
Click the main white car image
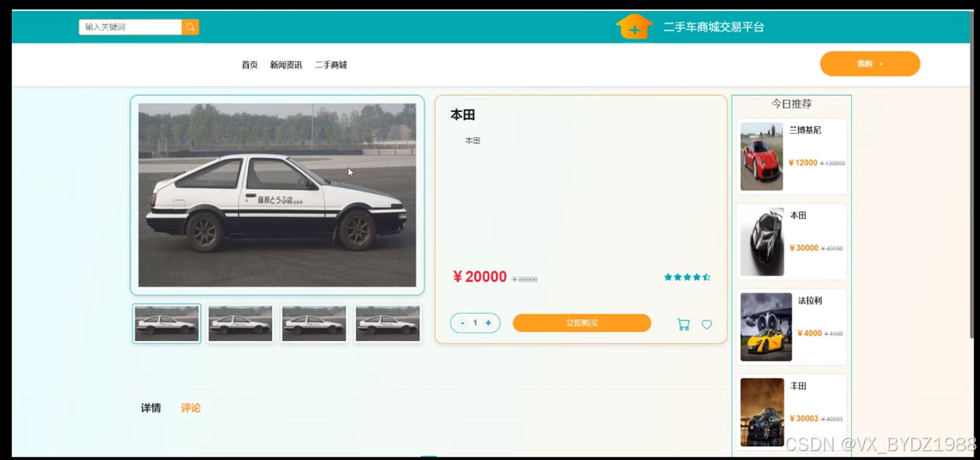coord(277,195)
